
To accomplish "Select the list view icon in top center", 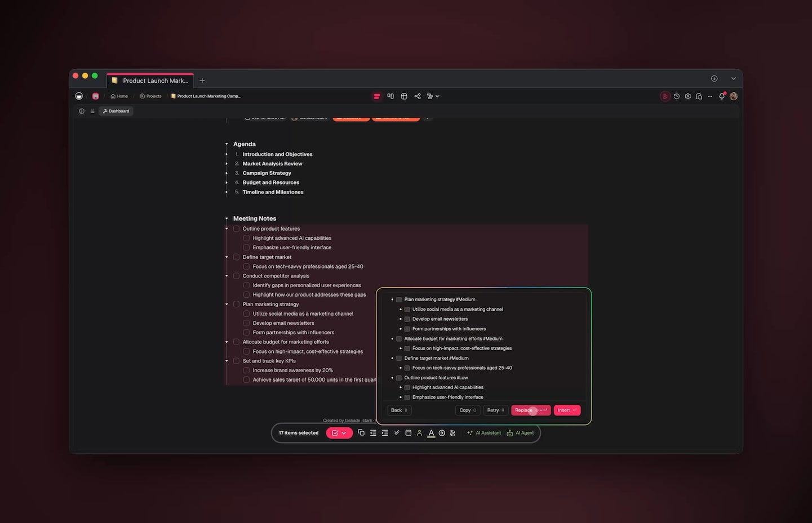I will pos(376,96).
